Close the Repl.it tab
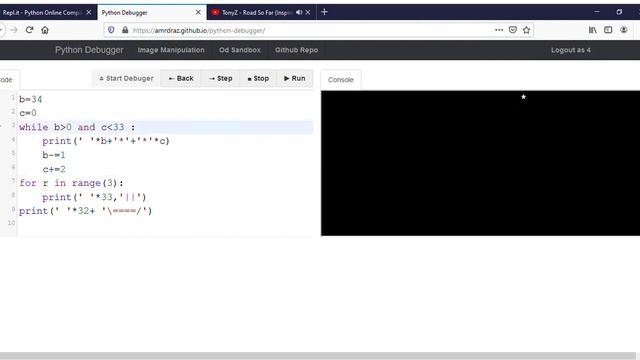The height and width of the screenshot is (360, 640). [89, 12]
